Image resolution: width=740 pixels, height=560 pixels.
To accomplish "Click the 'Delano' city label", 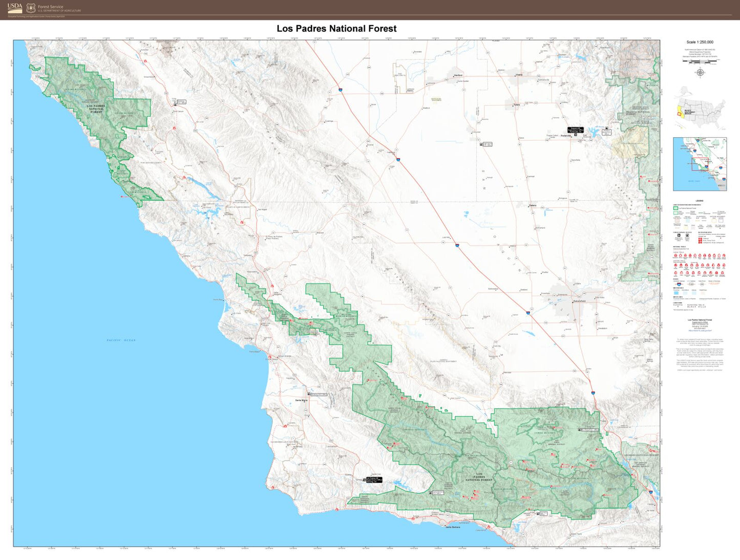I will pos(533,206).
